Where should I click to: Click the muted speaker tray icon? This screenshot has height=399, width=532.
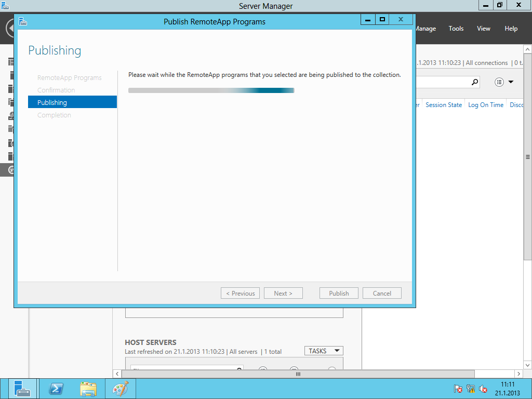pos(483,389)
